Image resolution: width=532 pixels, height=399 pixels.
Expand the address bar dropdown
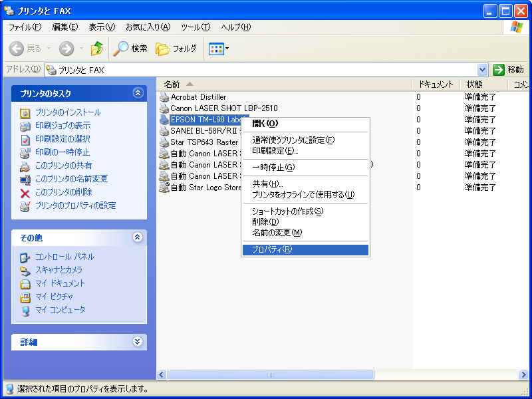pos(483,70)
